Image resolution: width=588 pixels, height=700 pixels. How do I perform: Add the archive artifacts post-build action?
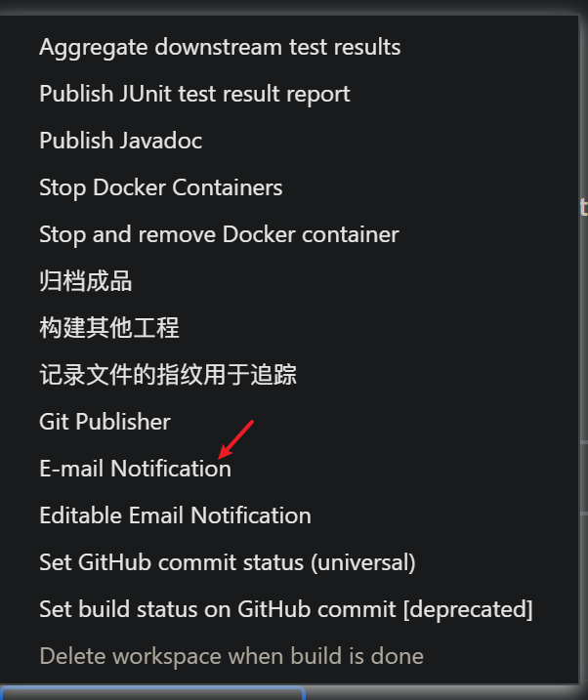pos(86,281)
